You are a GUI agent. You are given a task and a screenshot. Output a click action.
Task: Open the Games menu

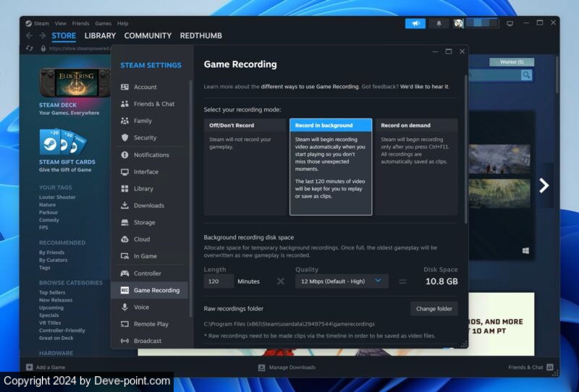tap(103, 23)
